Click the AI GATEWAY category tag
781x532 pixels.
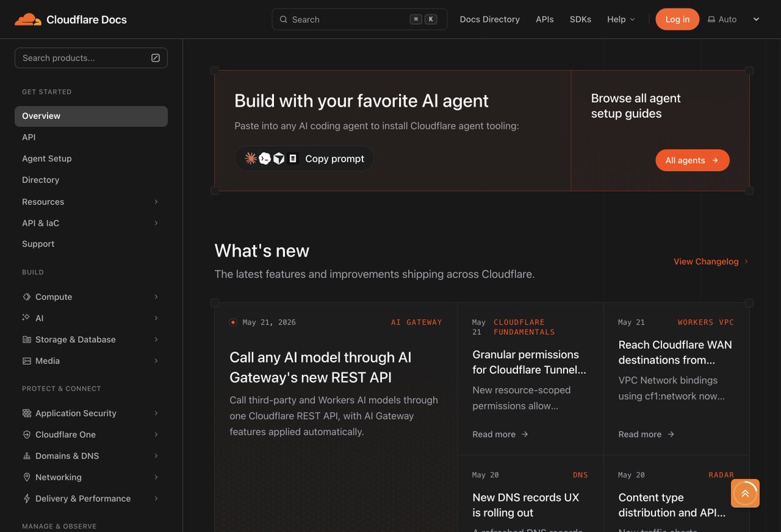click(x=417, y=322)
